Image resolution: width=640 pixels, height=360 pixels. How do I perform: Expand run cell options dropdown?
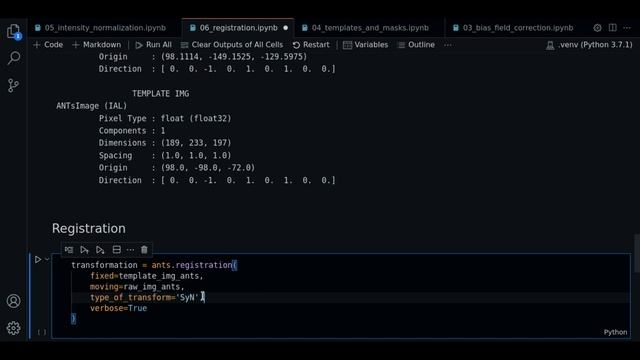tap(47, 260)
